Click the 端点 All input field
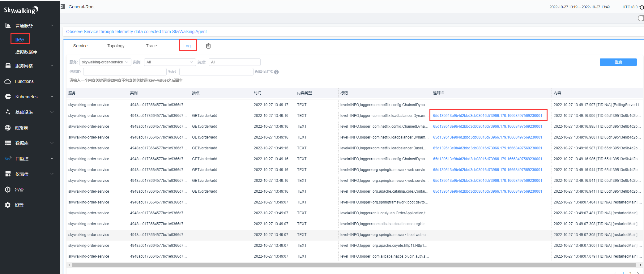Viewport: 644px width, 274px height. click(234, 62)
